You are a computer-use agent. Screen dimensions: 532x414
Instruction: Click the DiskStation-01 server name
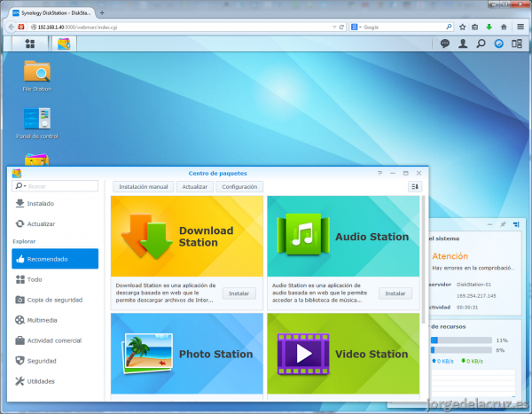474,285
